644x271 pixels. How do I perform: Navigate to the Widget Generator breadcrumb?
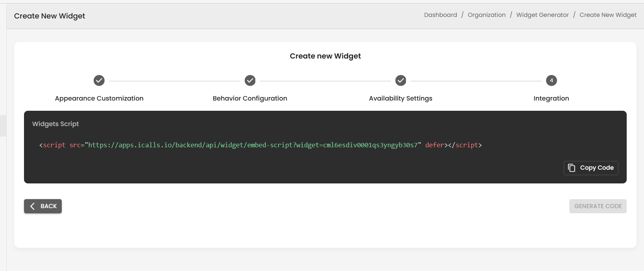(x=542, y=15)
